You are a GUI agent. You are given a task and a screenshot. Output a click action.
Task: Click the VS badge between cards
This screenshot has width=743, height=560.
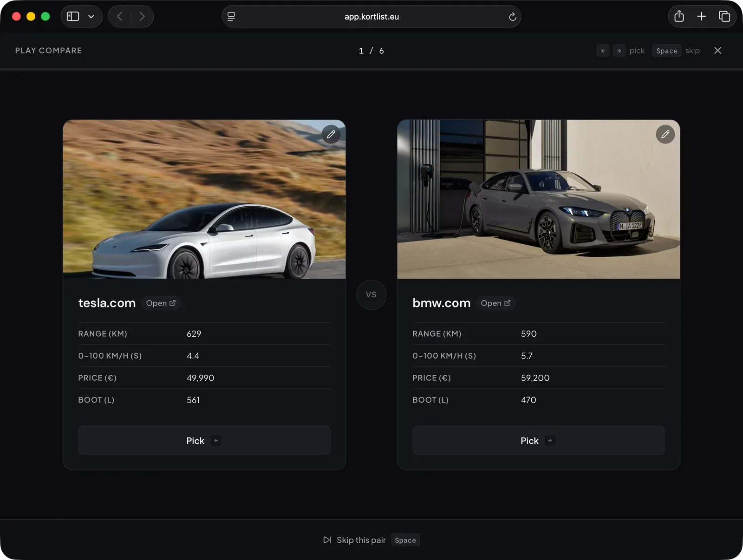coord(371,294)
